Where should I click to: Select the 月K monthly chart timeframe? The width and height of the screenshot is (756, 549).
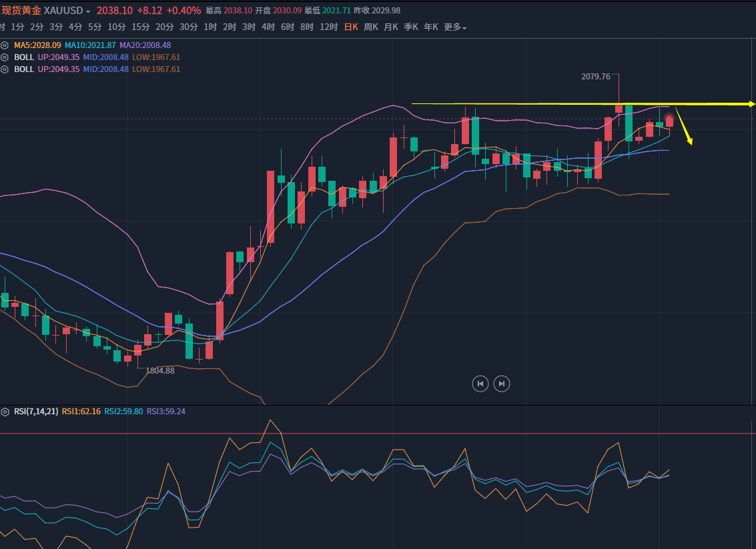click(x=391, y=27)
